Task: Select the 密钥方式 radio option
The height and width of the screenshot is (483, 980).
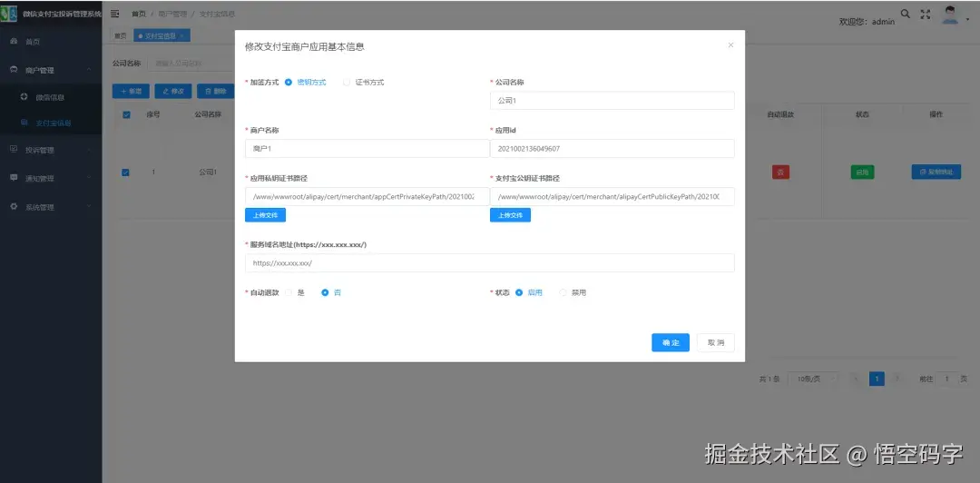Action: tap(289, 82)
